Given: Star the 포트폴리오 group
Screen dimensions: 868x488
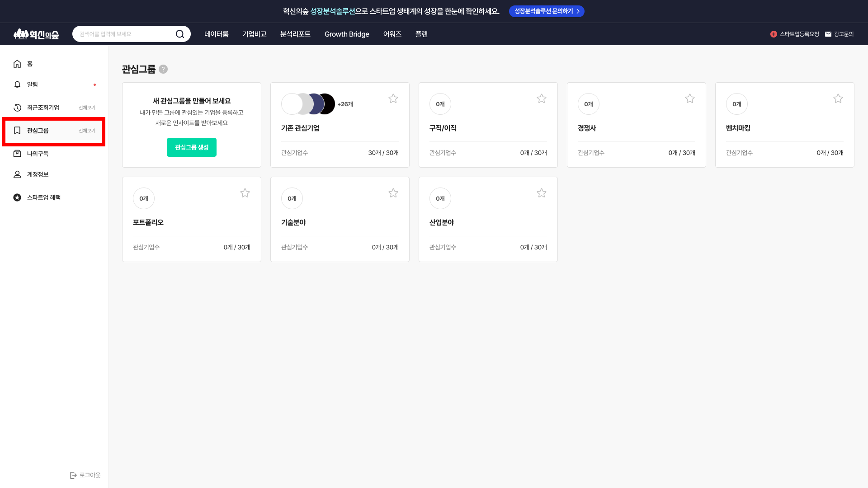Looking at the screenshot, I should (x=245, y=193).
